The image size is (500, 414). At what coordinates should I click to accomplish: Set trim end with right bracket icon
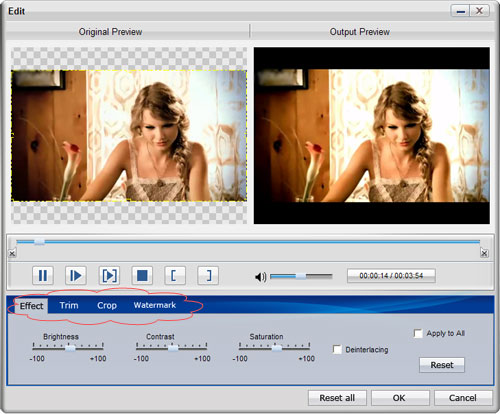click(208, 276)
